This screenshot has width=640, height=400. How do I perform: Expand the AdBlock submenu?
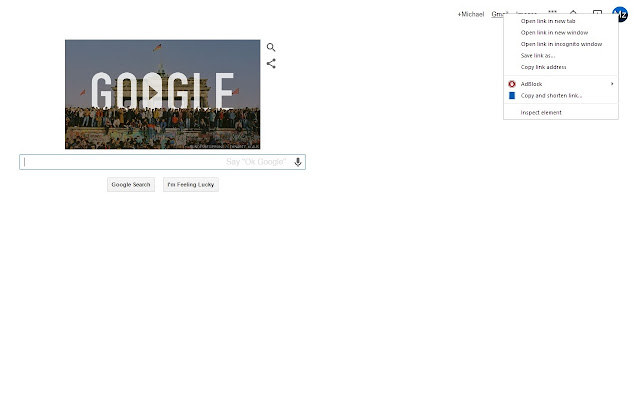tap(561, 84)
